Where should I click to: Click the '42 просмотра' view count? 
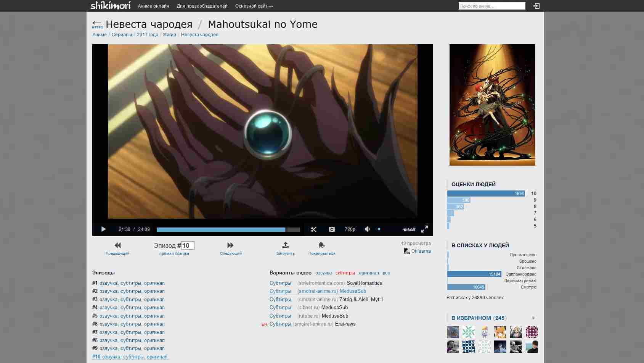coord(416,244)
